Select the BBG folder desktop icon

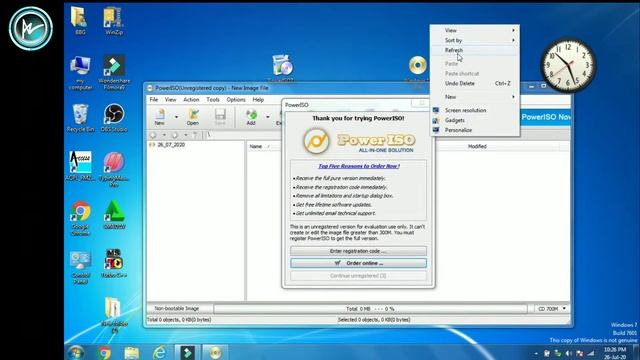[80, 21]
